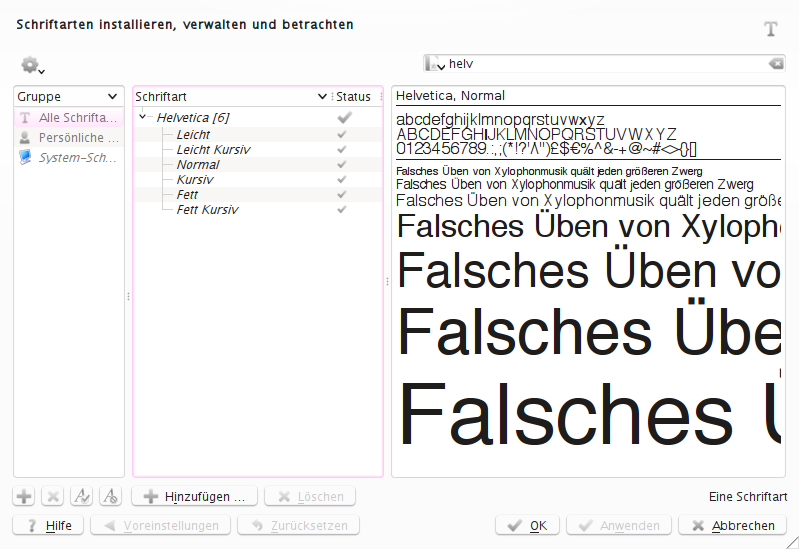Click the Helvetica, Normal preview title
This screenshot has height=549, width=799.
(x=450, y=96)
